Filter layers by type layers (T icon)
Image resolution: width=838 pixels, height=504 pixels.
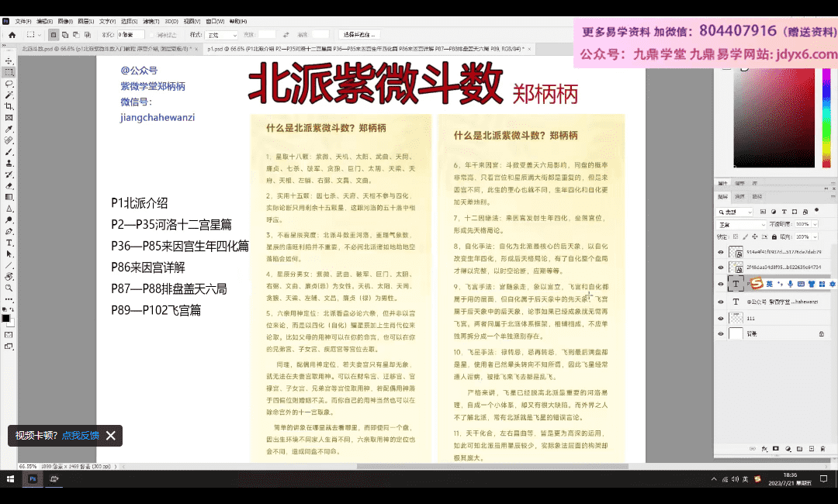click(x=784, y=212)
